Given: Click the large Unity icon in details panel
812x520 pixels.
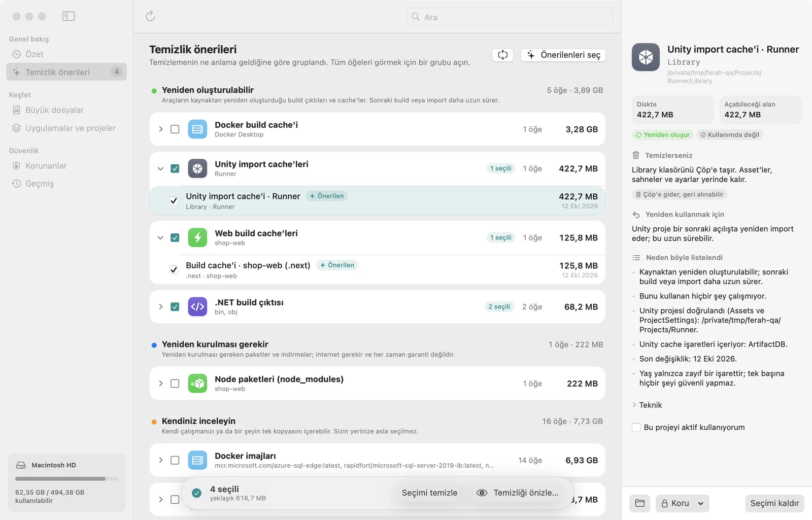Looking at the screenshot, I should (646, 57).
